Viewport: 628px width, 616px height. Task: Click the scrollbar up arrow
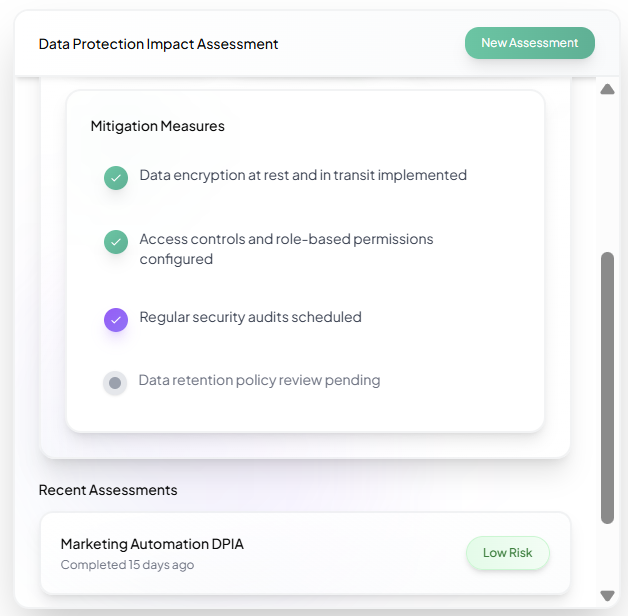[x=607, y=90]
